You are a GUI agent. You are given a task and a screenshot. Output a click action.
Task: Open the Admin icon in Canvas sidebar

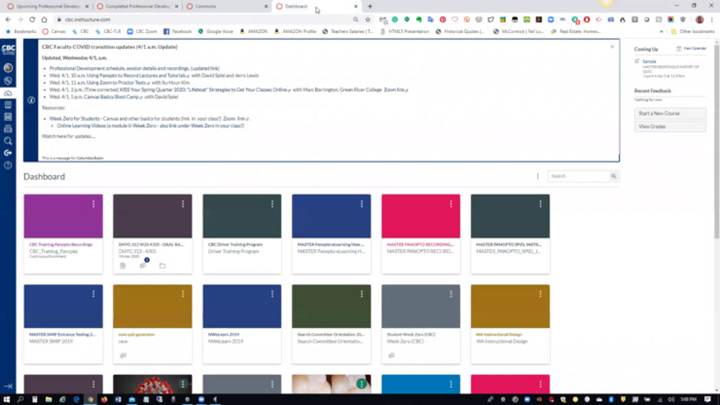click(x=8, y=81)
